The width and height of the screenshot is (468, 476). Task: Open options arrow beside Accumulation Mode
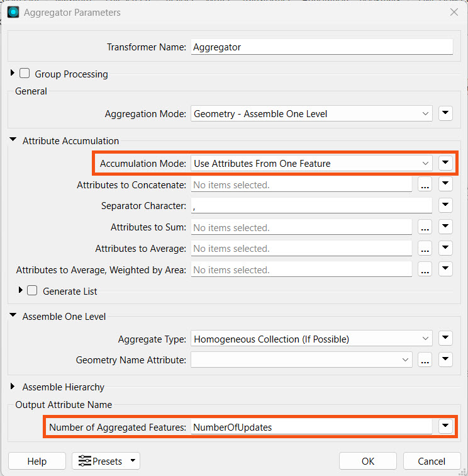click(x=445, y=163)
